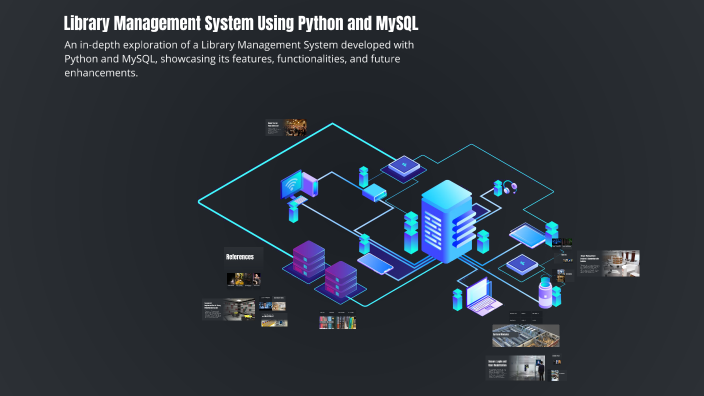Open the slide with the white library room

608,264
